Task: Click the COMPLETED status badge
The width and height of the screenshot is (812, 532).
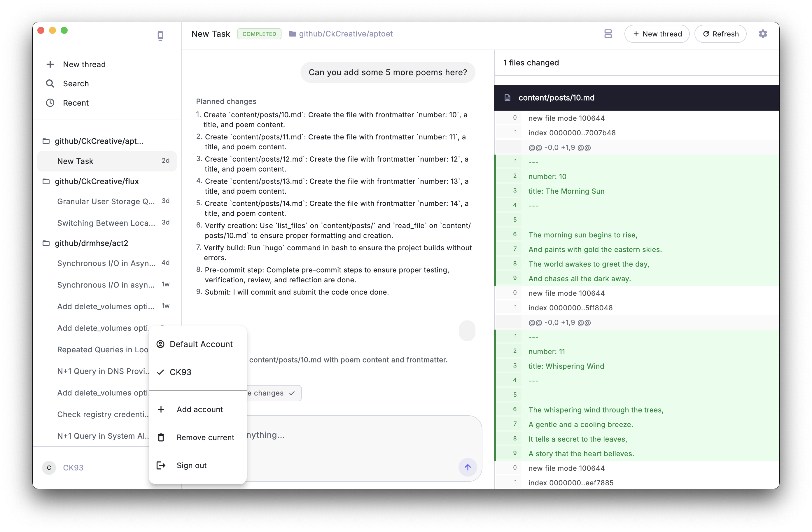Action: pos(259,34)
